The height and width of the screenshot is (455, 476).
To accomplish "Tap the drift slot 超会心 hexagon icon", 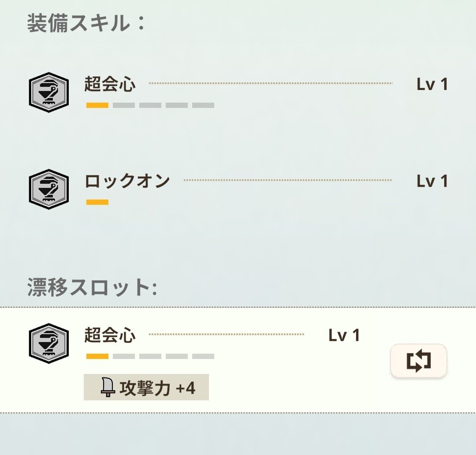I will (49, 344).
